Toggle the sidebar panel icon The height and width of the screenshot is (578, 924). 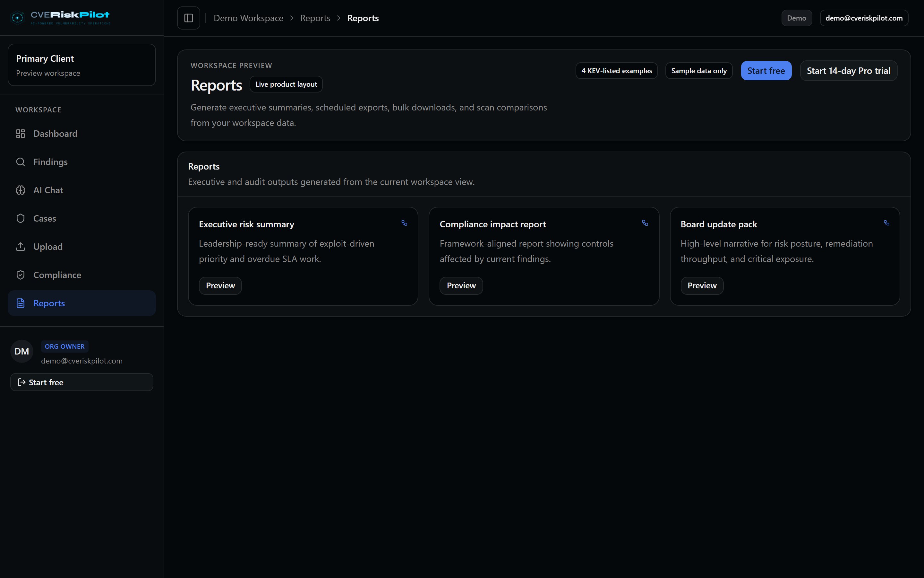(x=189, y=18)
